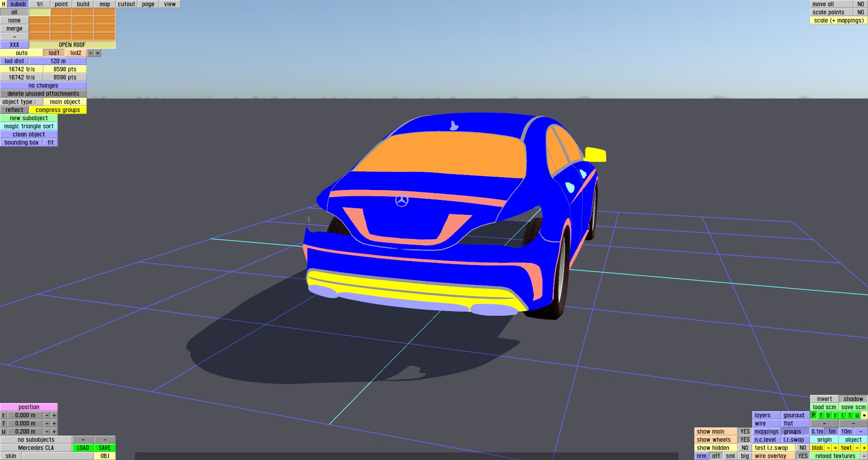The width and height of the screenshot is (868, 460).
Task: Run magic triangle sort
Action: click(x=29, y=126)
